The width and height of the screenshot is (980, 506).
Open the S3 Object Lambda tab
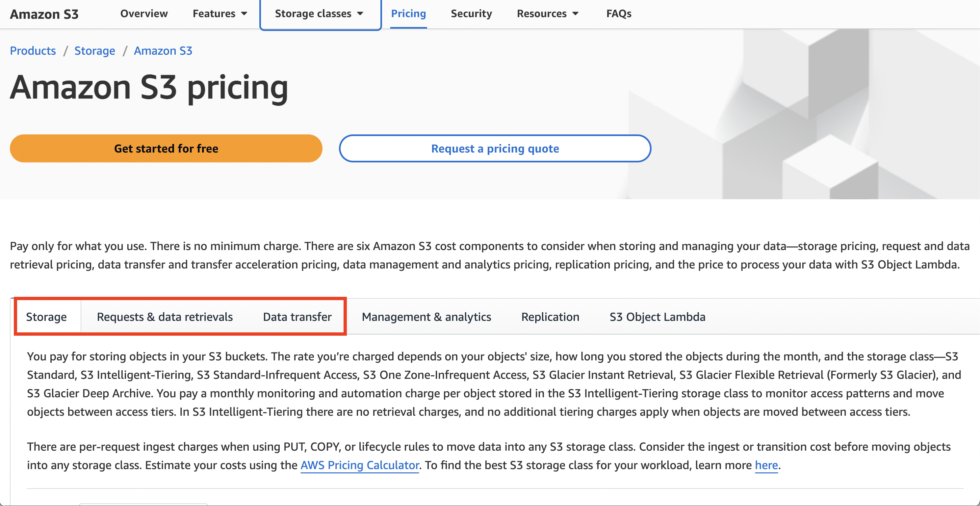click(657, 317)
